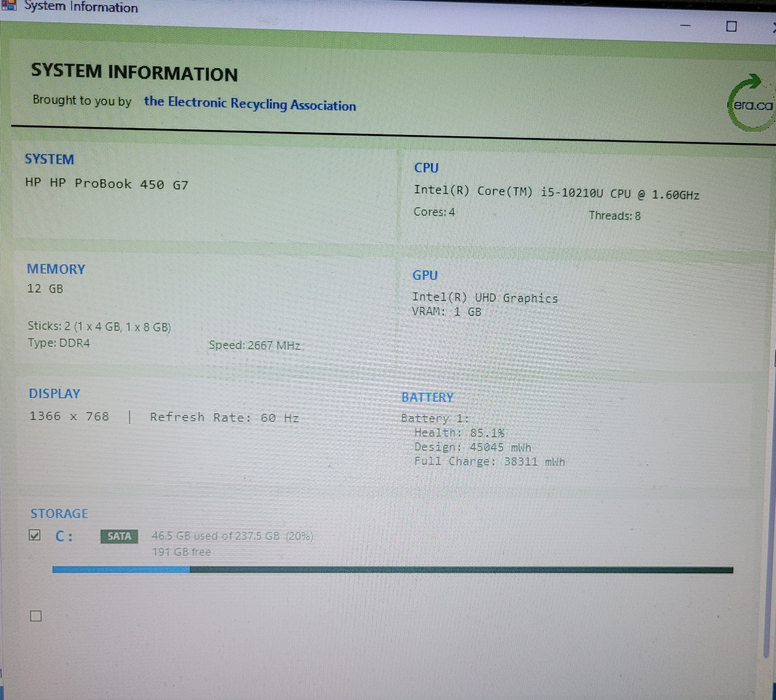Minimize the System Information window
This screenshot has width=776, height=700.
pos(685,25)
